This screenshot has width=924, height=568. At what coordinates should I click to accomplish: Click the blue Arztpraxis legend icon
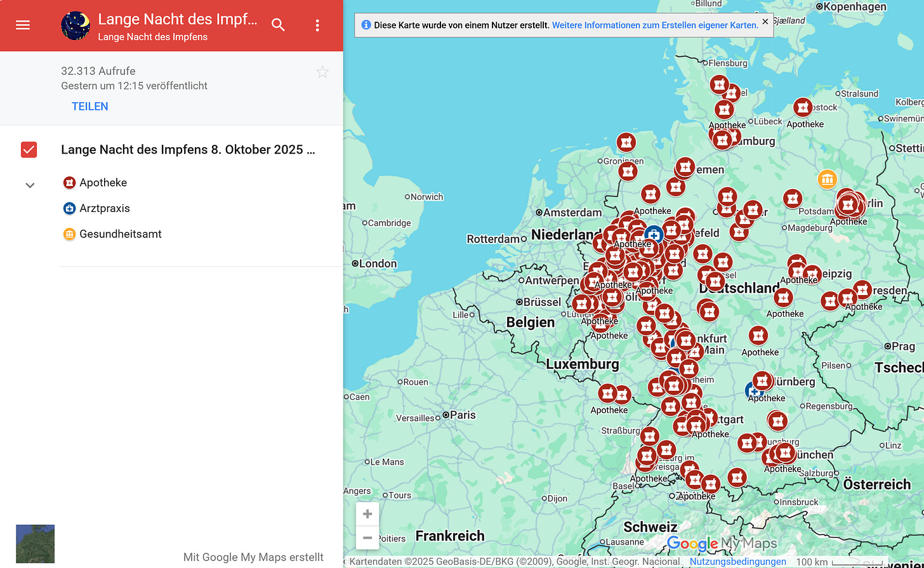(x=69, y=208)
